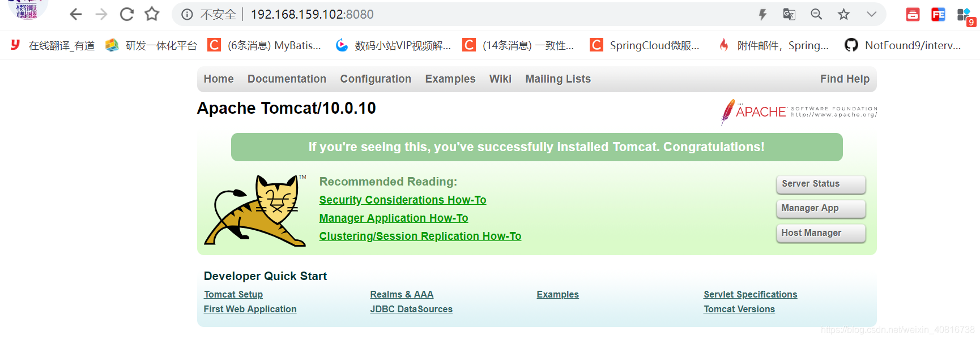Click the green successfully installed Tomcat banner
Image resolution: width=980 pixels, height=340 pixels.
[536, 147]
